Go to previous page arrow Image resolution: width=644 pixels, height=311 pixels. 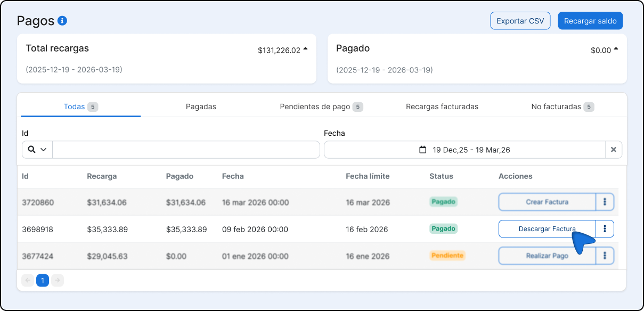28,280
